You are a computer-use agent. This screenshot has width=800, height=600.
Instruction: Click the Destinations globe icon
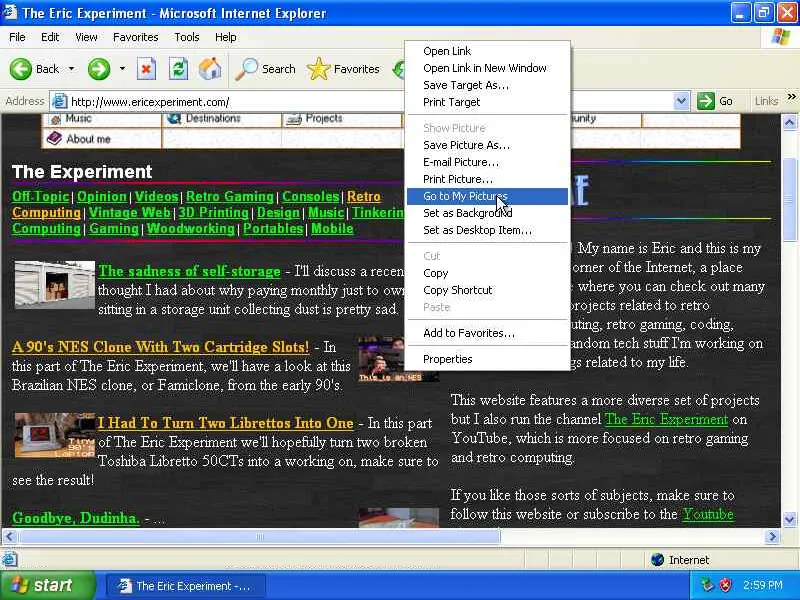pyautogui.click(x=174, y=118)
